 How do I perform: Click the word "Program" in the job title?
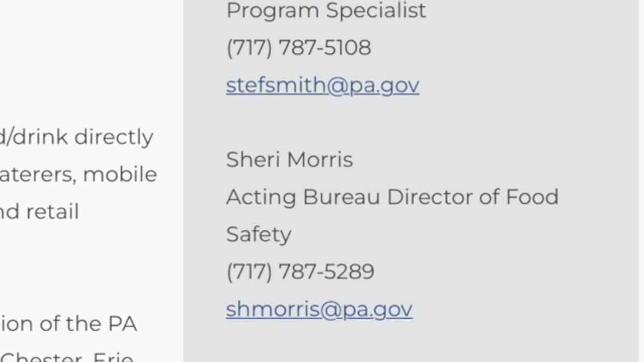click(x=273, y=11)
